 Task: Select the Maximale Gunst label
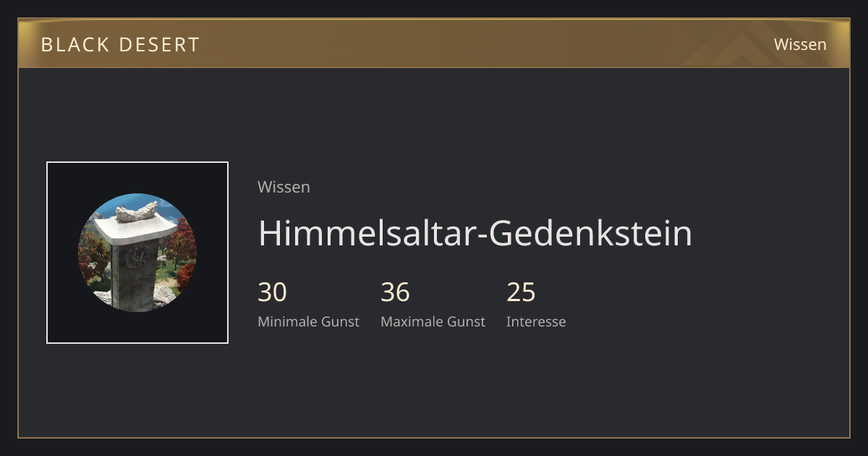tap(433, 321)
